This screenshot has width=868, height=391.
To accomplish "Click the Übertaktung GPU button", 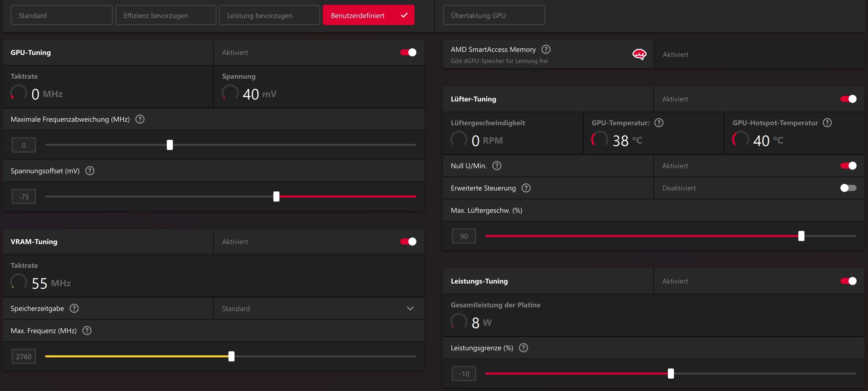I will 493,15.
